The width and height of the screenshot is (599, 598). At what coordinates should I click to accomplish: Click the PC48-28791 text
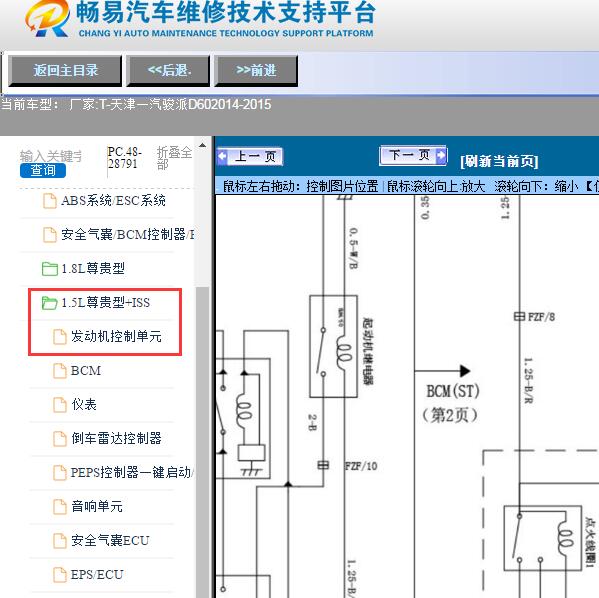[x=124, y=157]
